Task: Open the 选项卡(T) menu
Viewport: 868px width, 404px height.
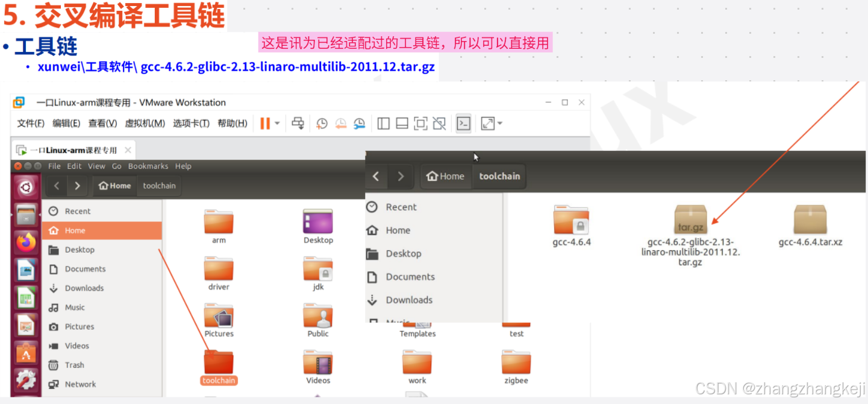Action: [x=191, y=123]
